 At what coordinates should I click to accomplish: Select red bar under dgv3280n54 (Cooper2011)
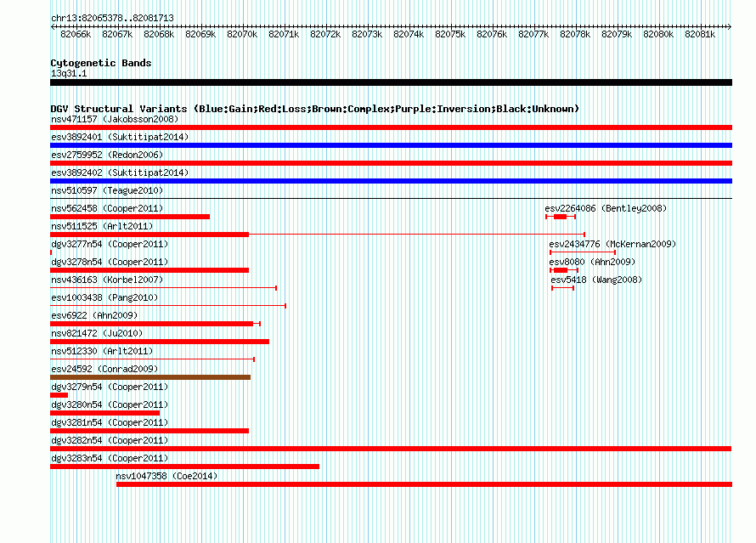pyautogui.click(x=104, y=413)
